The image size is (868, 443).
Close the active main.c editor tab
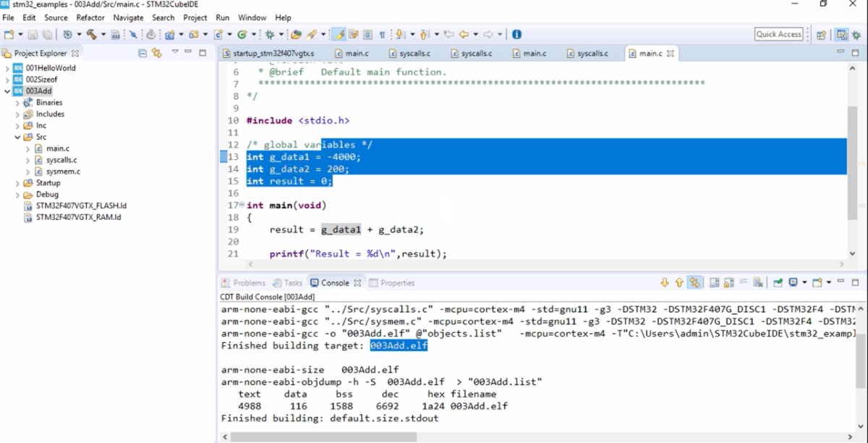pos(671,54)
